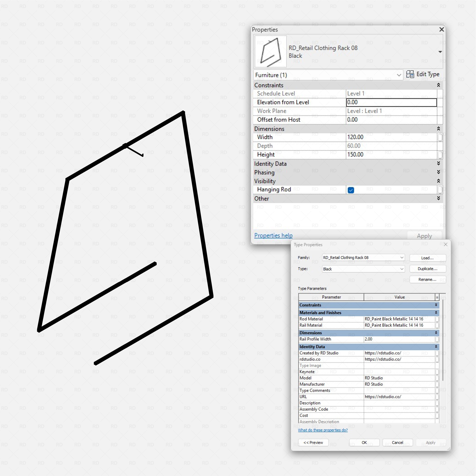This screenshot has width=476, height=476.
Task: Open the Properties help link
Action: 273,235
